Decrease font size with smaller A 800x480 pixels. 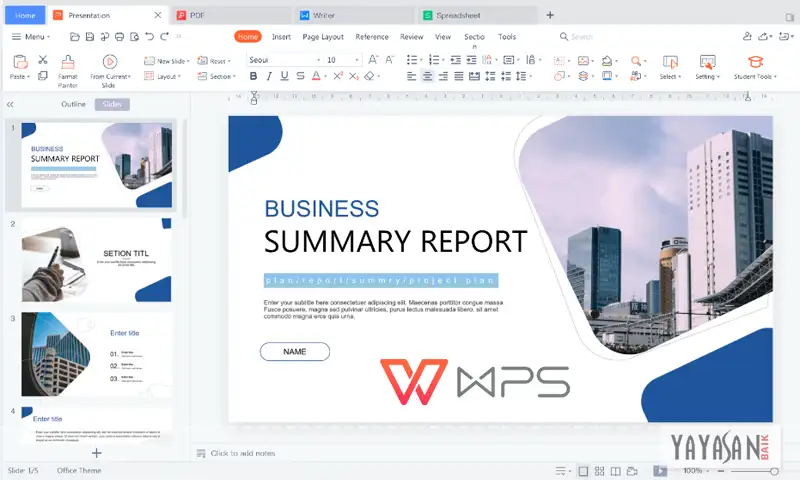tap(389, 60)
